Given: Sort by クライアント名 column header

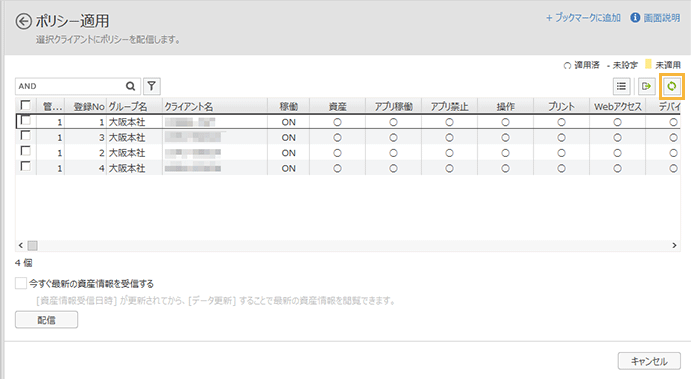Looking at the screenshot, I should [215, 106].
